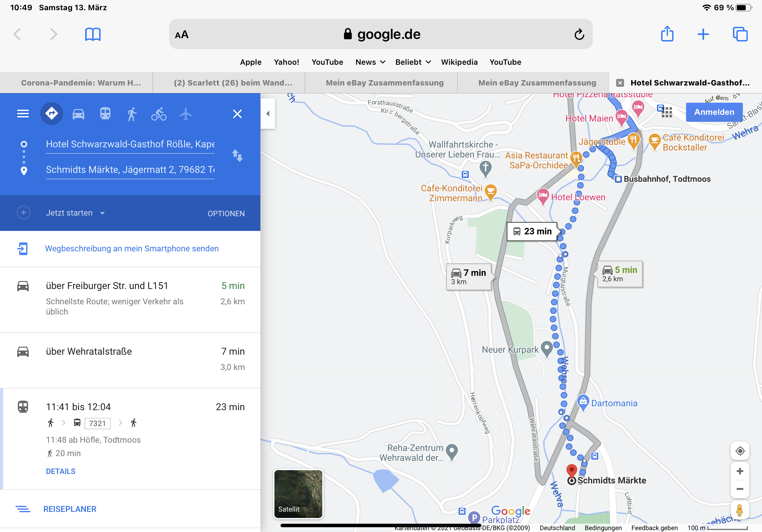Send directions to my smartphone

click(132, 248)
